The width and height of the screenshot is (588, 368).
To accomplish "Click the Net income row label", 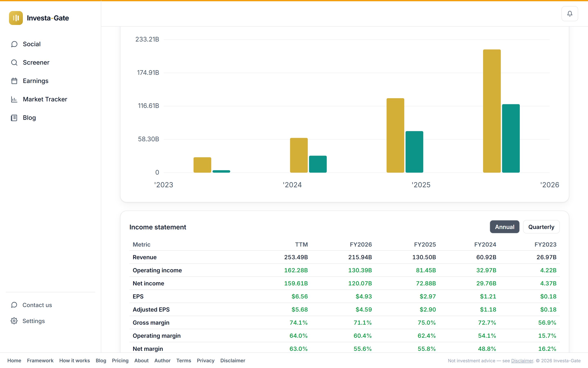I will (x=148, y=283).
